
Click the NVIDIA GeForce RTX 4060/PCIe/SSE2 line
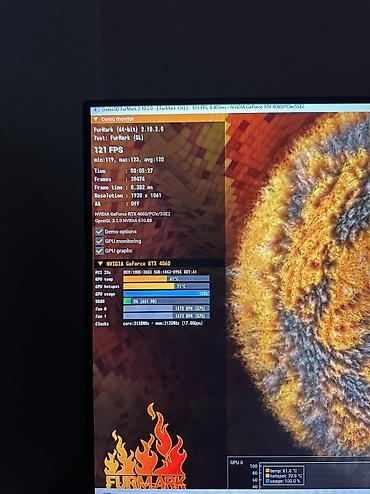[x=132, y=214]
